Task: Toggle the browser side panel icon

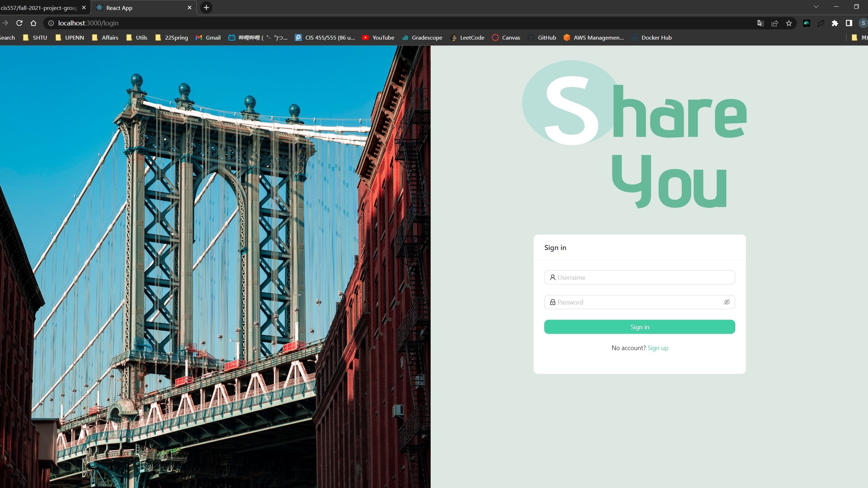Action: 849,23
